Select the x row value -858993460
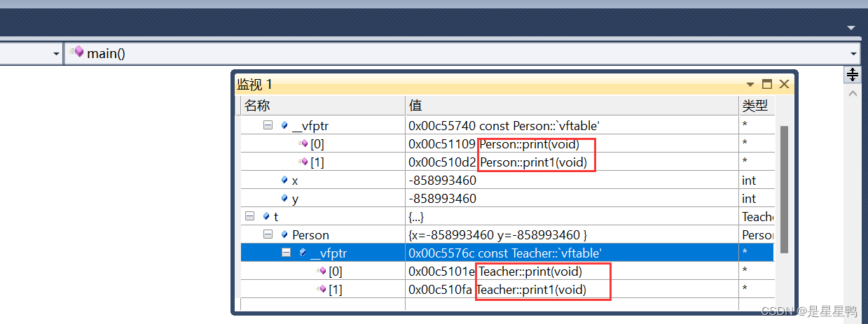This screenshot has height=324, width=868. click(442, 181)
